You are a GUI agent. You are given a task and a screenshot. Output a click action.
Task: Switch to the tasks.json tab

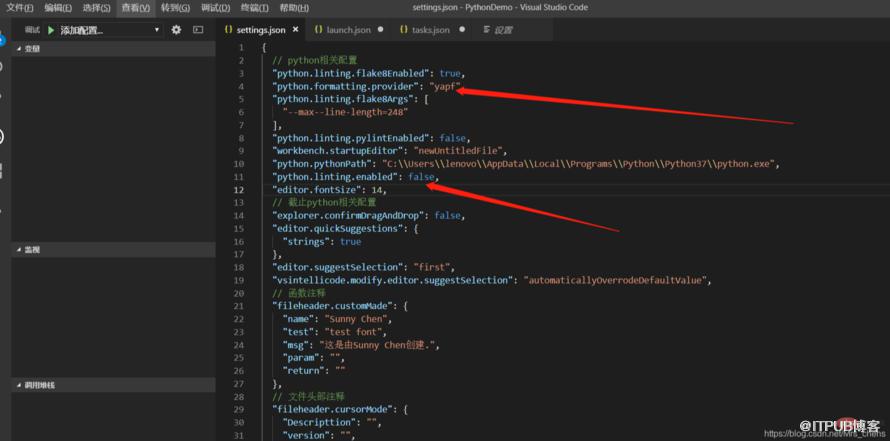click(x=431, y=30)
